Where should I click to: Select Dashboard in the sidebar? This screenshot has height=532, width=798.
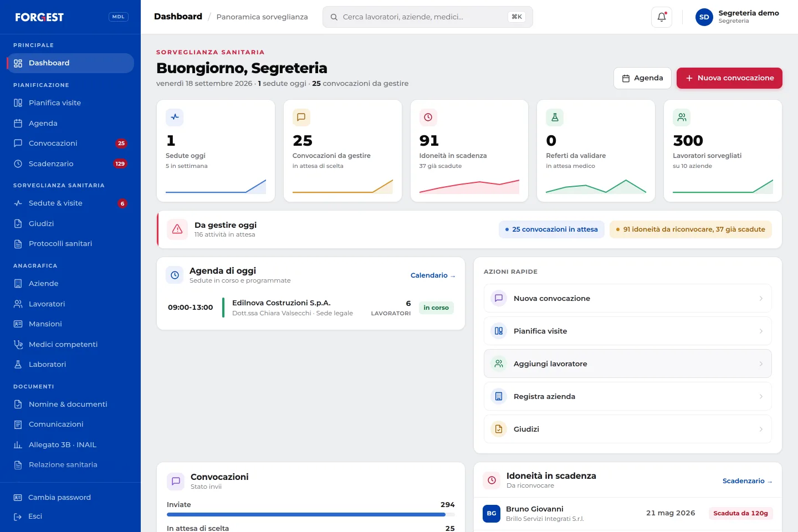[x=70, y=63]
